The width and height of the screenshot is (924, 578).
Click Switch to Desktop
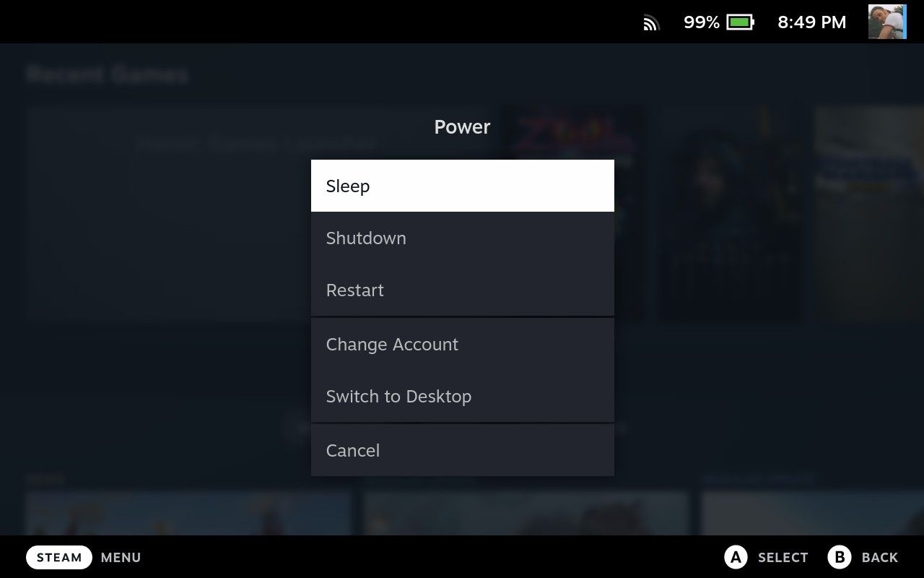pos(462,396)
